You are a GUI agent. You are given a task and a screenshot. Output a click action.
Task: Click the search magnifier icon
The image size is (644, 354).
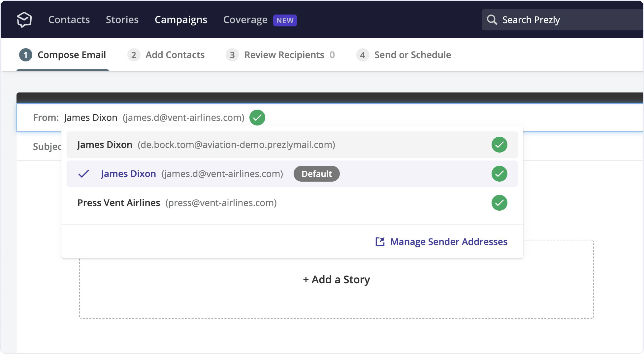pos(492,20)
